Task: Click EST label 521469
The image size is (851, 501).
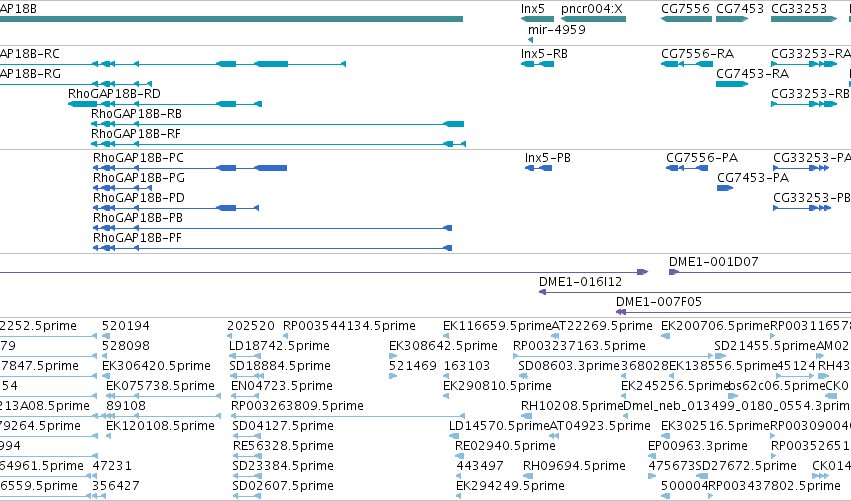Action: (x=412, y=366)
